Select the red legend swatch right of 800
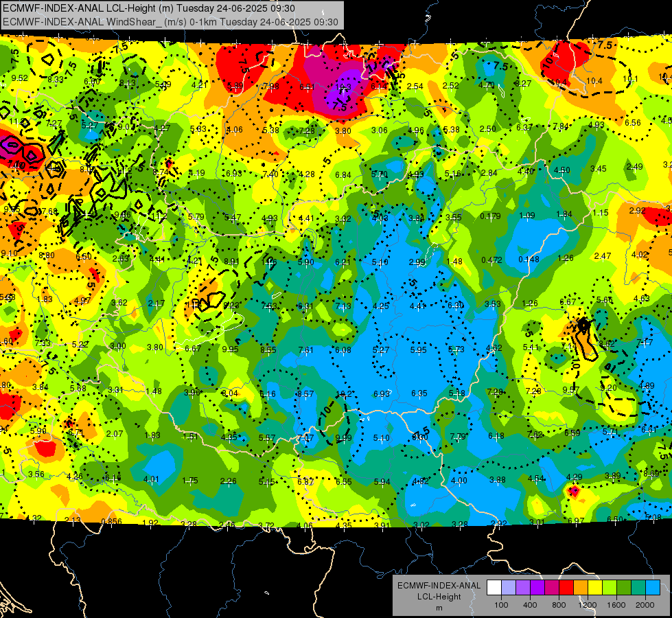Image resolution: width=672 pixels, height=618 pixels. pyautogui.click(x=566, y=588)
